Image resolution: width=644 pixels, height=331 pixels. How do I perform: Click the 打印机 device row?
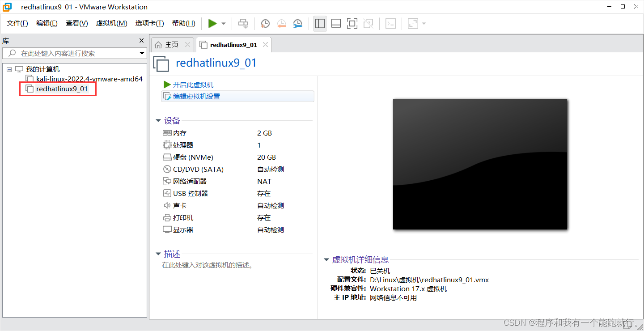[237, 218]
